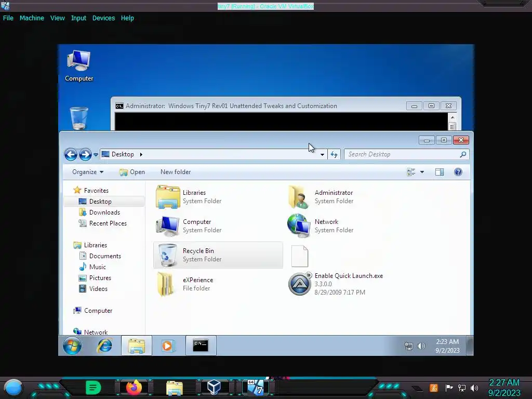Open the VirtualBox Input menu
Image resolution: width=532 pixels, height=399 pixels.
pos(78,18)
